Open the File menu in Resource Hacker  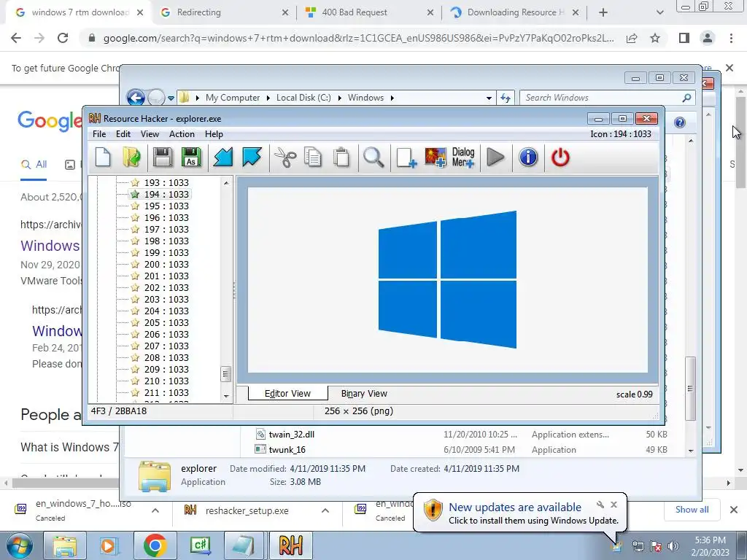click(x=99, y=134)
